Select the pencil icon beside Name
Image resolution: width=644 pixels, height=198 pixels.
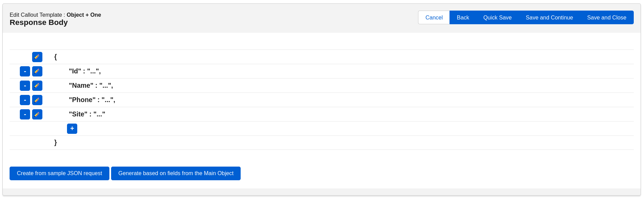click(37, 86)
